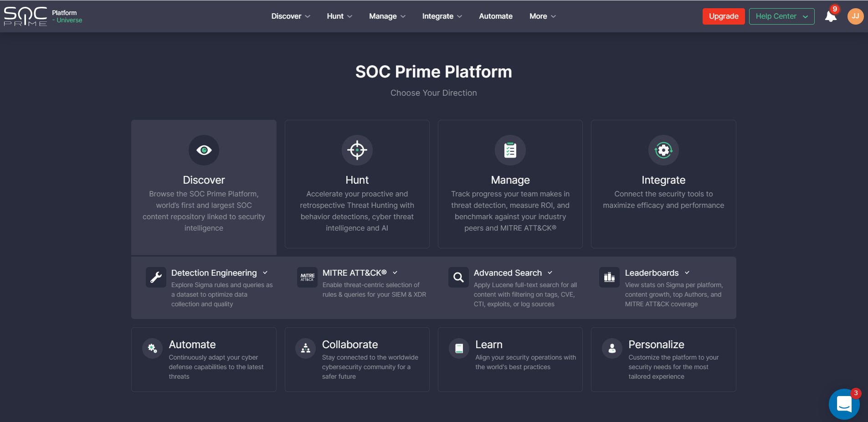Open the JJ user avatar menu
This screenshot has width=868, height=422.
pos(855,16)
